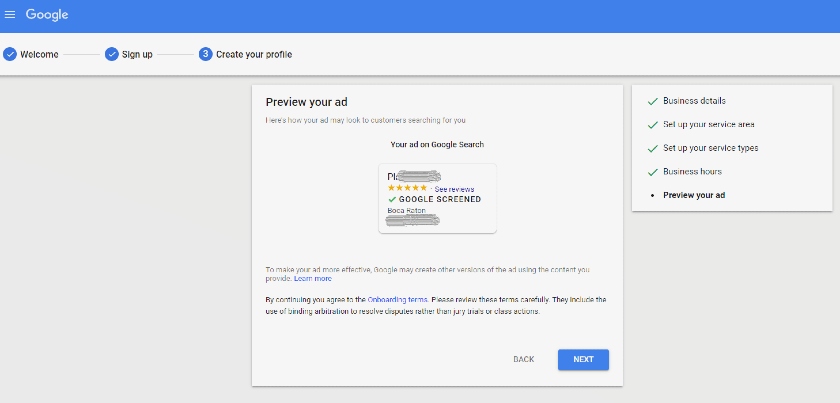Open the Business hours section
This screenshot has height=403, width=840.
click(692, 171)
